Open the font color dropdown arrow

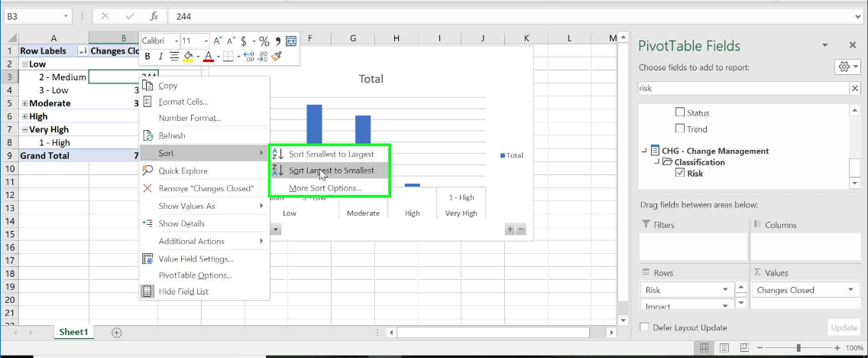coord(218,56)
